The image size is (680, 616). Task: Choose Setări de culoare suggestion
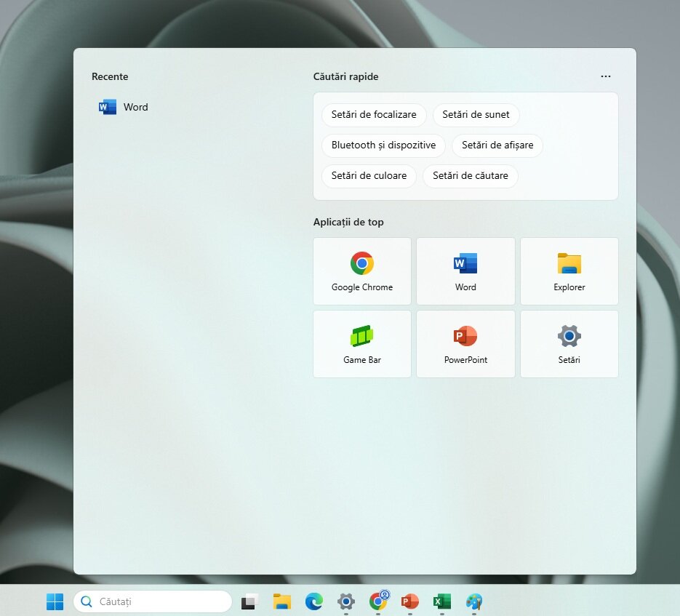click(369, 176)
